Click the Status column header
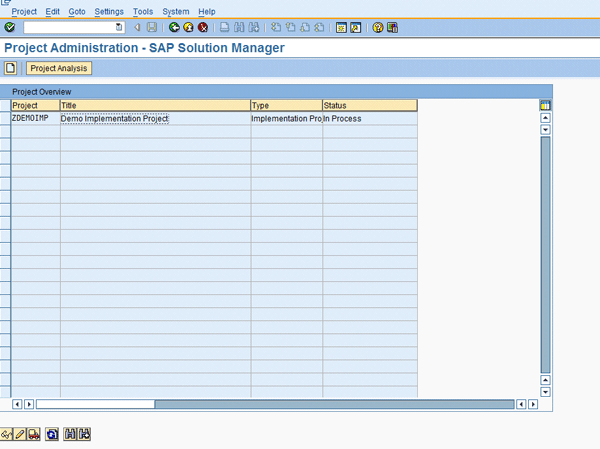Image resolution: width=600 pixels, height=449 pixels. click(x=369, y=105)
